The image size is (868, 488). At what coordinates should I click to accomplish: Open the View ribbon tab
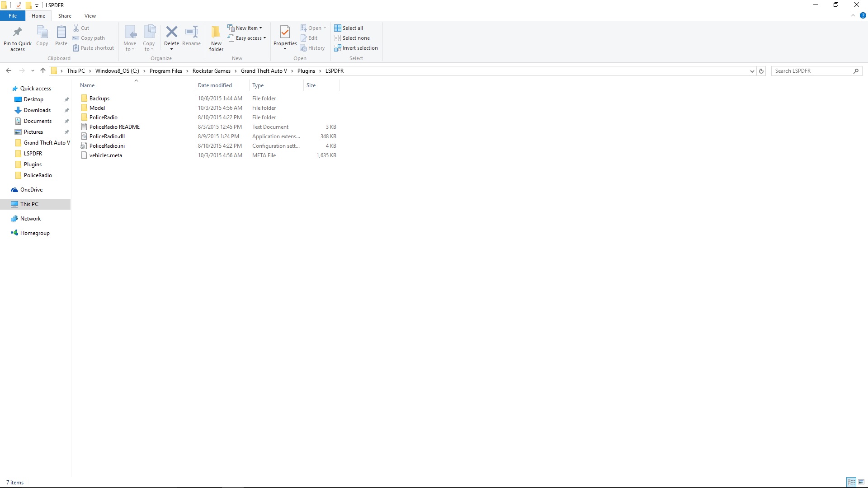90,16
